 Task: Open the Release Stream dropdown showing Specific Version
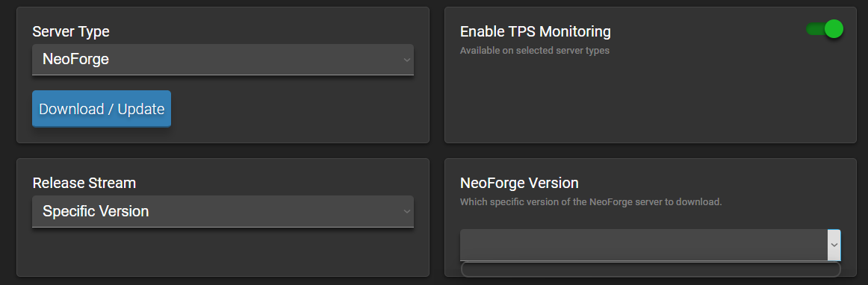coord(223,211)
